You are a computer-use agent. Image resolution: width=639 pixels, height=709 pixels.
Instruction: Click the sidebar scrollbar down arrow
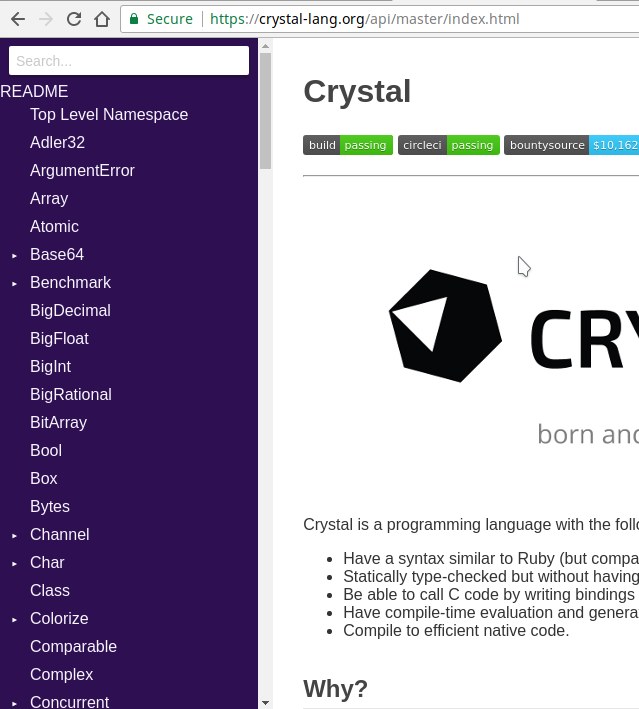[x=265, y=703]
